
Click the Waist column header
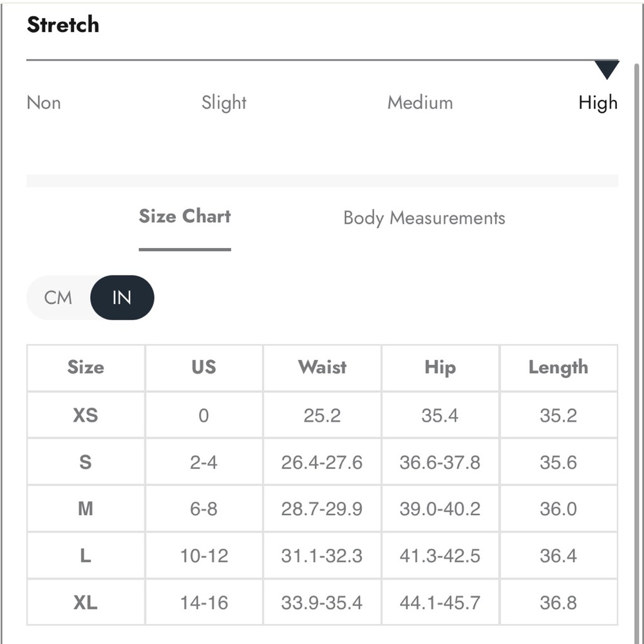click(323, 367)
